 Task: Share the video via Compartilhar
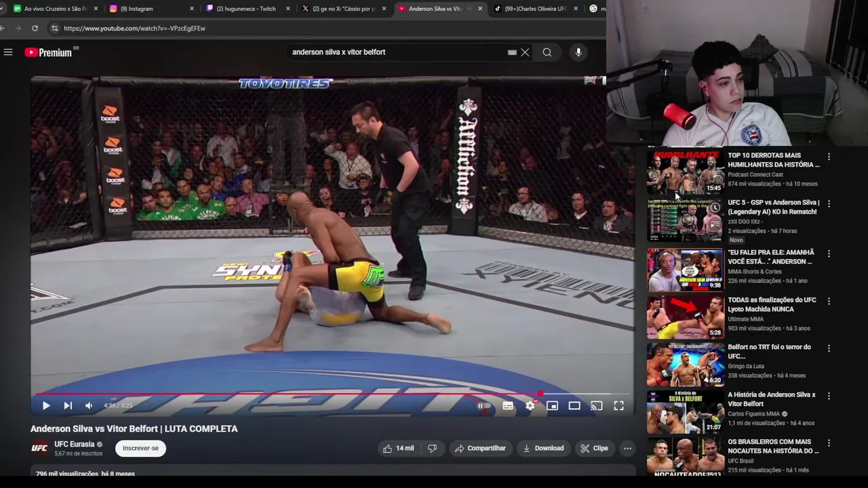click(x=481, y=448)
